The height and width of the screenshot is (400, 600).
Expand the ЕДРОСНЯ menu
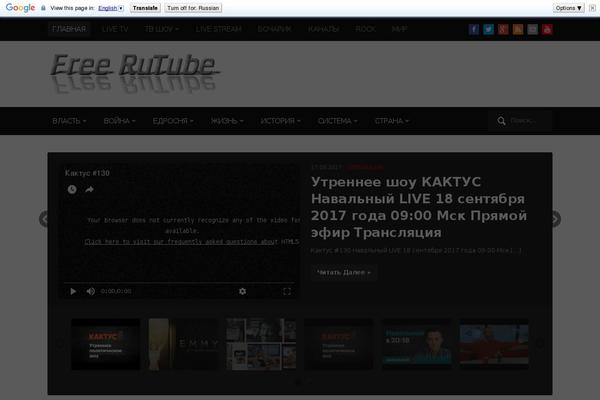coord(173,121)
